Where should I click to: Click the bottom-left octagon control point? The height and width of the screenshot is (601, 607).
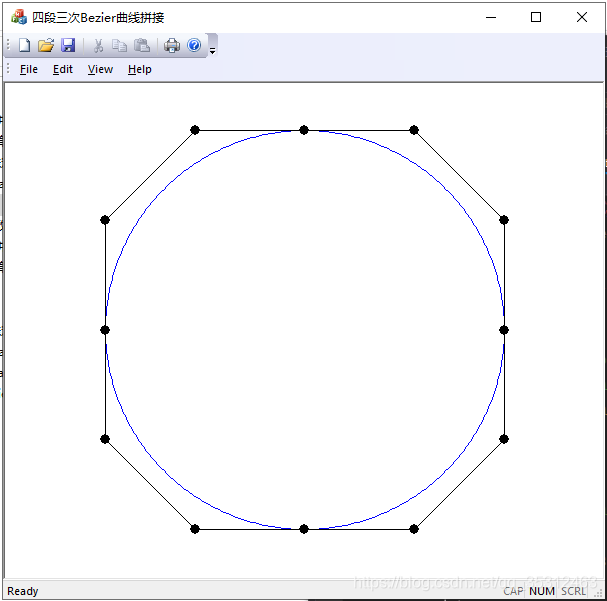click(195, 529)
